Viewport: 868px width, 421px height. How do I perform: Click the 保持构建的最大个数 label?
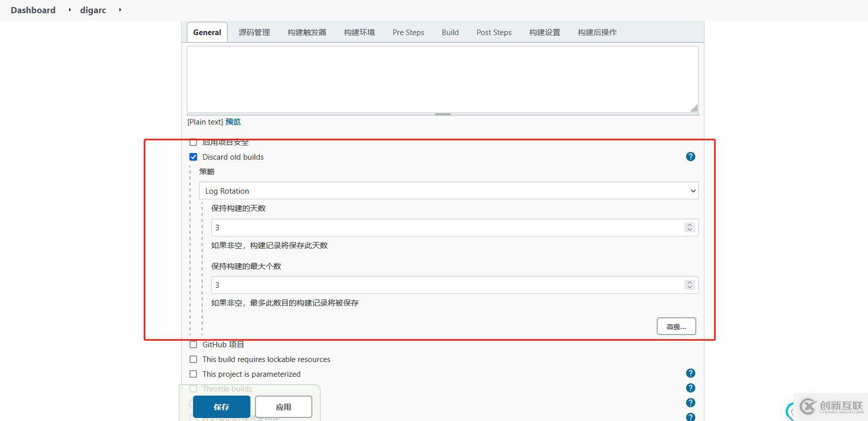click(x=246, y=266)
